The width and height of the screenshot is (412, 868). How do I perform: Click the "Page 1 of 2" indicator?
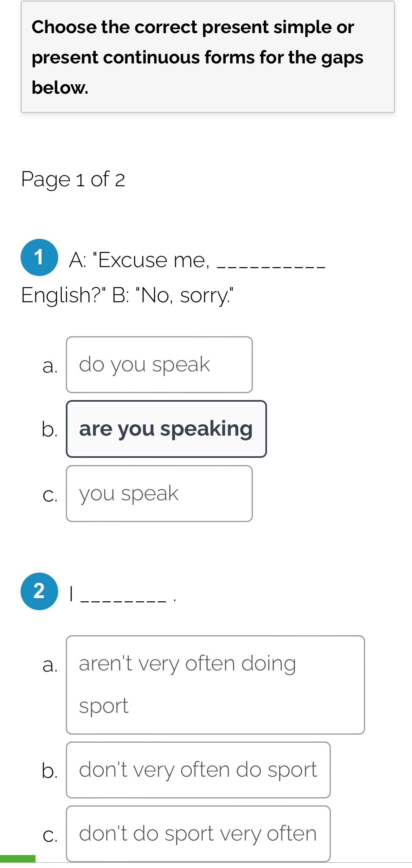(x=73, y=179)
